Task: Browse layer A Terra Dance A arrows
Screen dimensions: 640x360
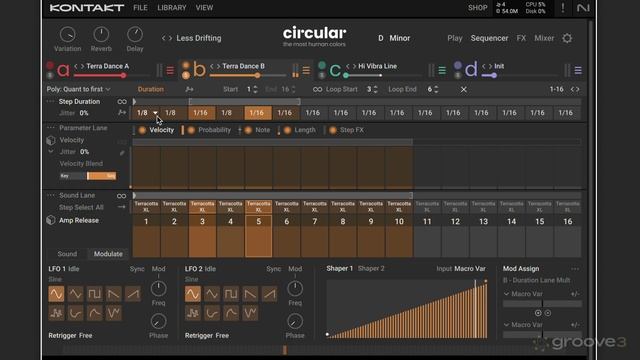Action: 79,66
